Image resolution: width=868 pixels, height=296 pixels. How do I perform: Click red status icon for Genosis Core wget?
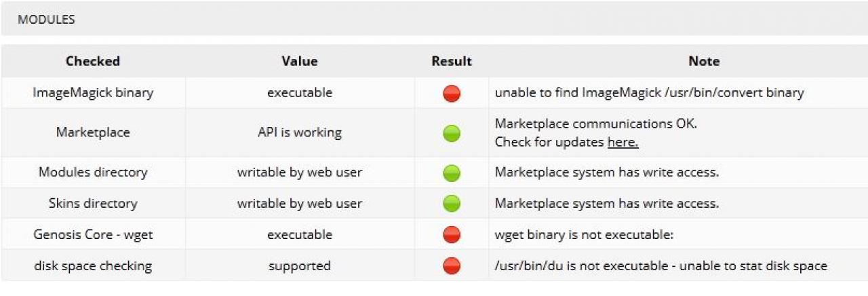(452, 235)
